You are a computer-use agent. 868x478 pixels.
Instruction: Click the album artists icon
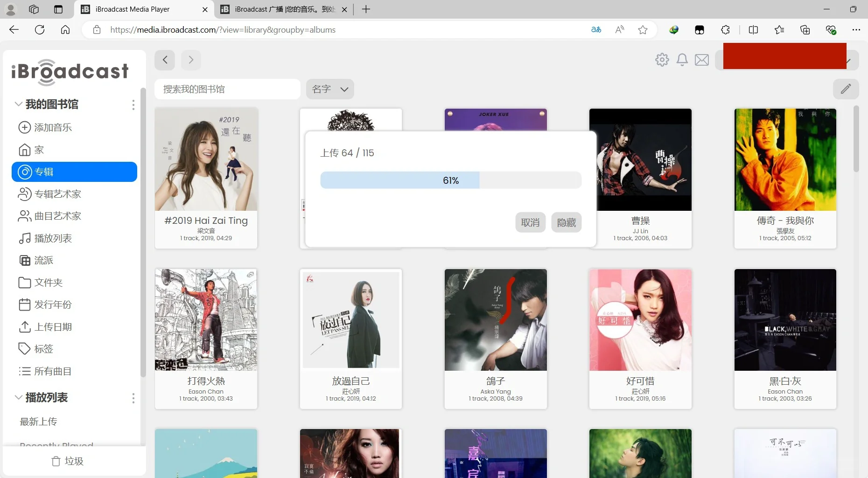point(24,194)
